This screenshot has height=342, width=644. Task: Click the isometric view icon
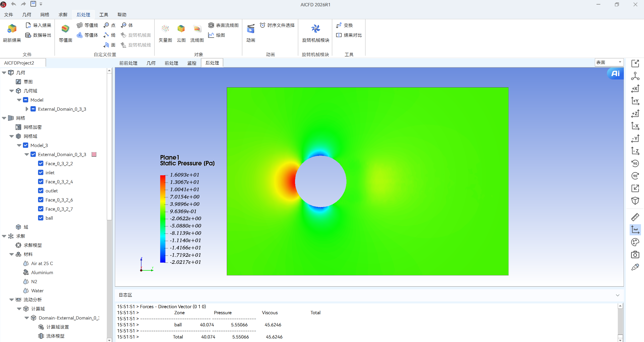pyautogui.click(x=635, y=201)
